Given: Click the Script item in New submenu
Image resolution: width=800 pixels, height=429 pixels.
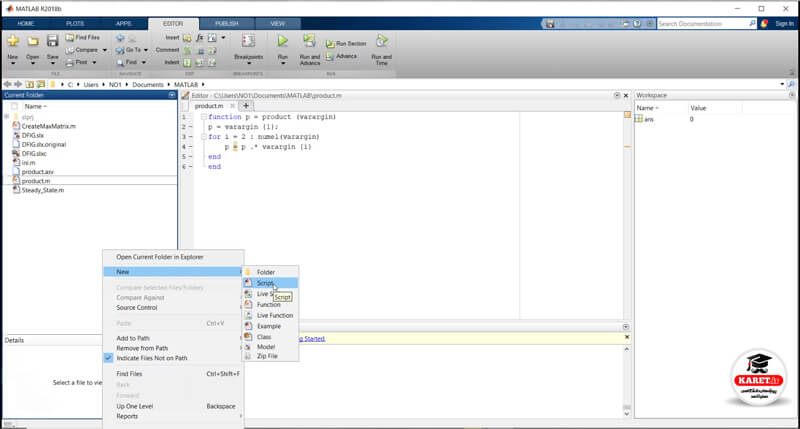Looking at the screenshot, I should coord(270,283).
